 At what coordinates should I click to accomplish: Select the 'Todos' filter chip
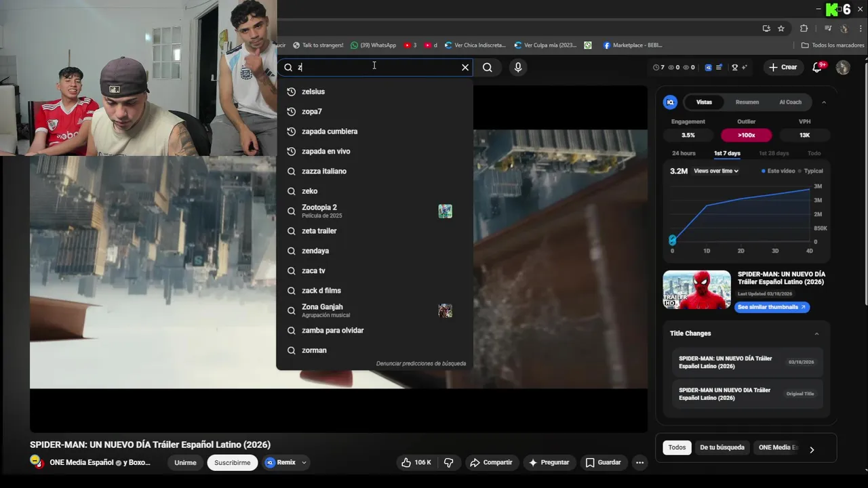(677, 447)
